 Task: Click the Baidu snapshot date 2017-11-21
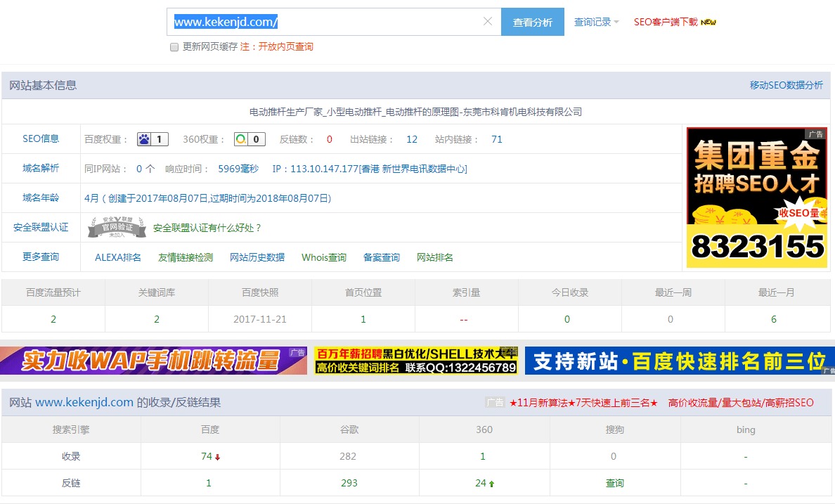(x=260, y=319)
